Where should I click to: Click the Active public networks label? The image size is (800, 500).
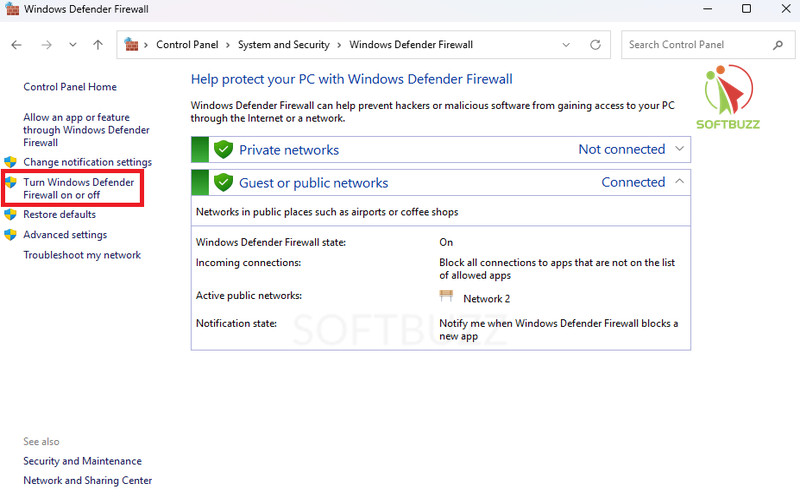coord(249,295)
